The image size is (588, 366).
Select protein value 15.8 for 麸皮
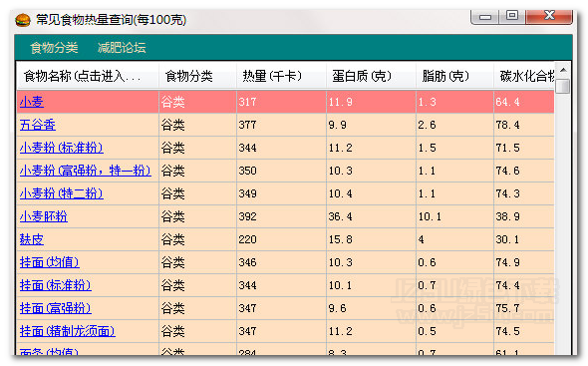tap(341, 239)
